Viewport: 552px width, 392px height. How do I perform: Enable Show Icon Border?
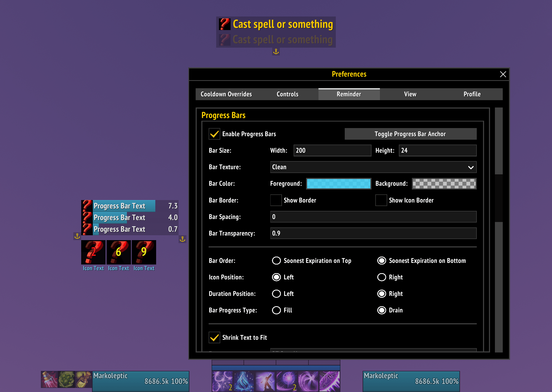pyautogui.click(x=381, y=200)
